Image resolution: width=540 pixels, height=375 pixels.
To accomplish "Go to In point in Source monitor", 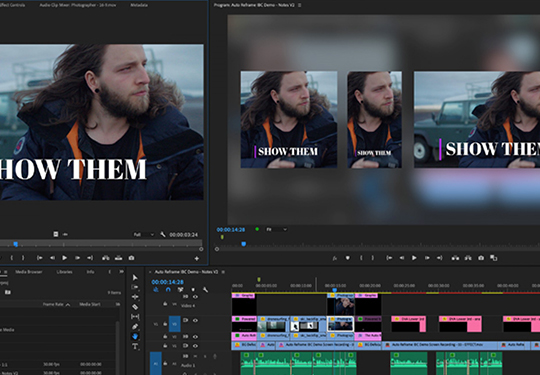I will click(40, 258).
